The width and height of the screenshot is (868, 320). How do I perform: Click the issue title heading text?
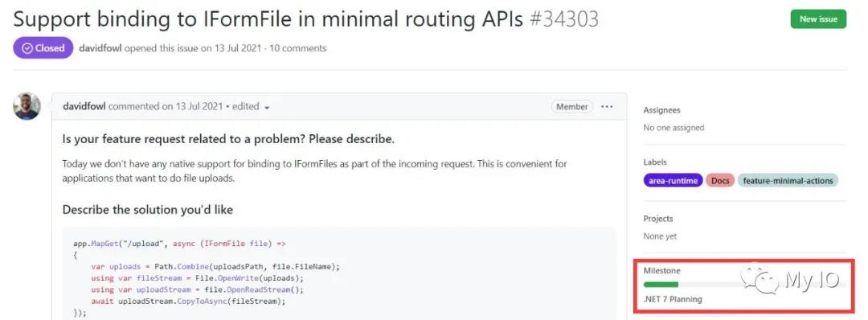(268, 19)
